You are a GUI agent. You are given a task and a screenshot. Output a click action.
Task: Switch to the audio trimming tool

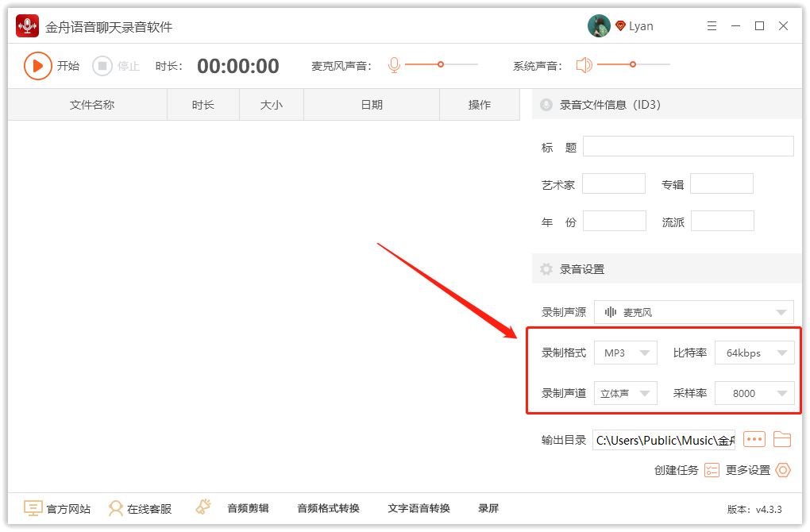248,508
